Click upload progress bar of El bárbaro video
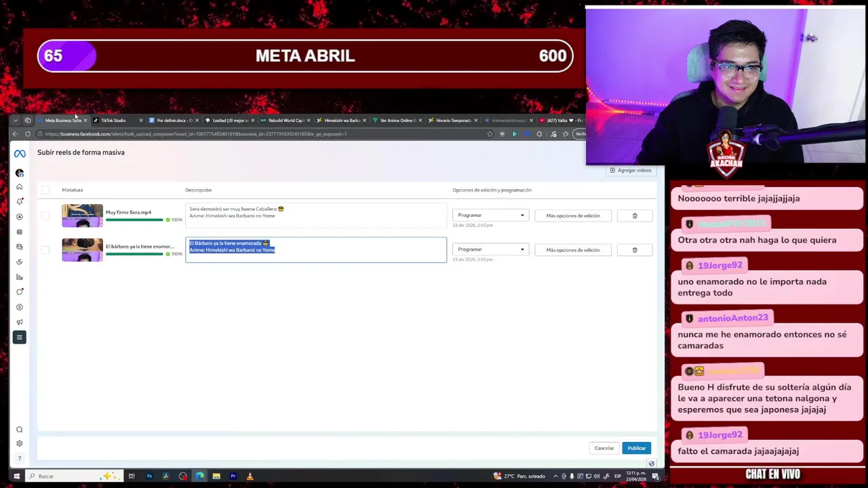Image resolution: width=868 pixels, height=488 pixels. (134, 254)
